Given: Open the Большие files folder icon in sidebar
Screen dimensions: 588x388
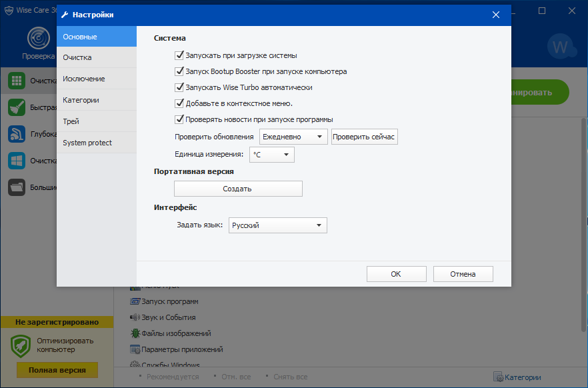Looking at the screenshot, I should pos(17,187).
